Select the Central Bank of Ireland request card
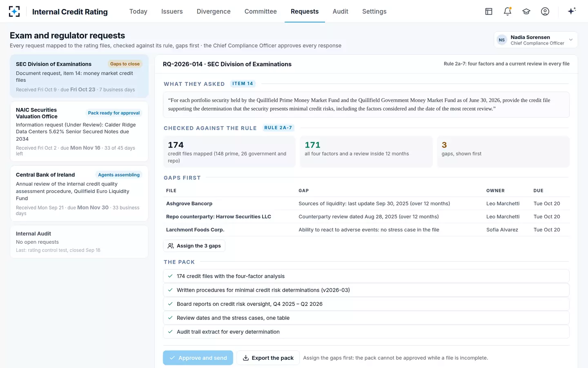The image size is (588, 368). click(79, 193)
